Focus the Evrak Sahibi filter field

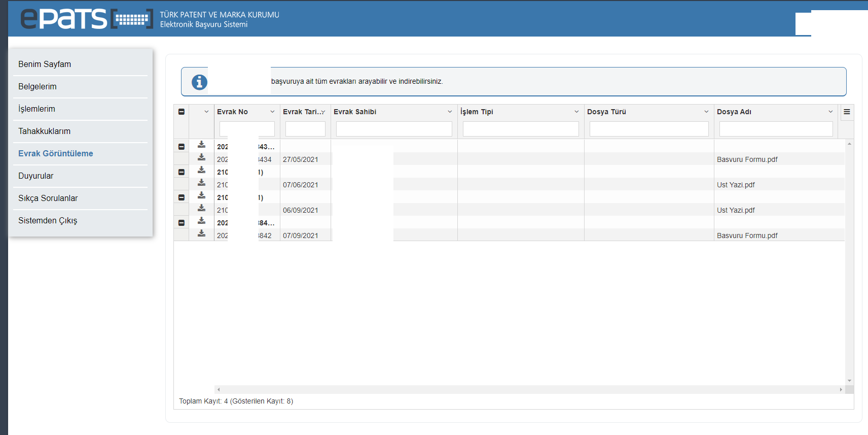394,129
